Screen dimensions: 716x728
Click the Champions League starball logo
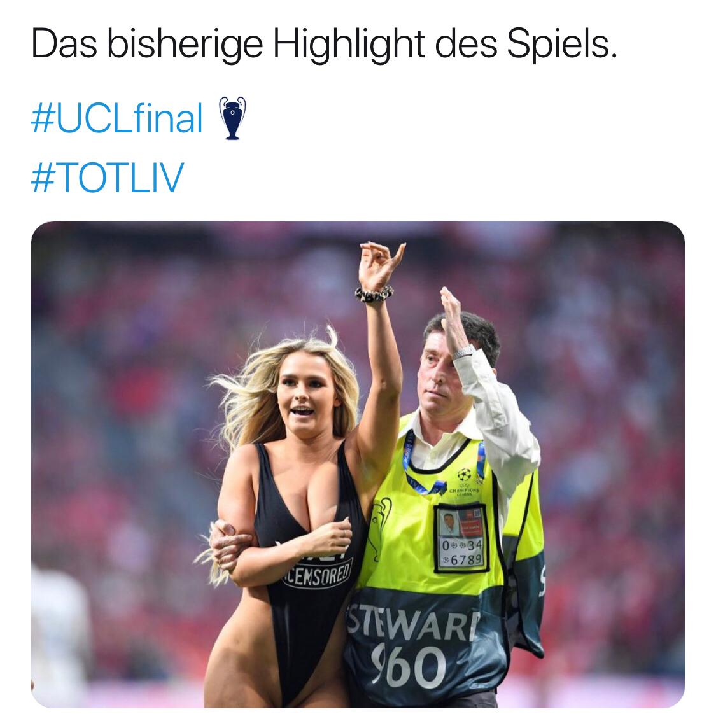pos(464,475)
